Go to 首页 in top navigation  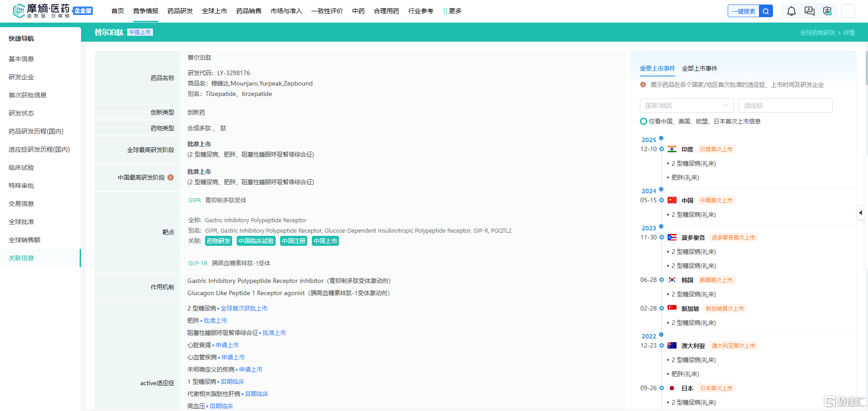tap(118, 11)
